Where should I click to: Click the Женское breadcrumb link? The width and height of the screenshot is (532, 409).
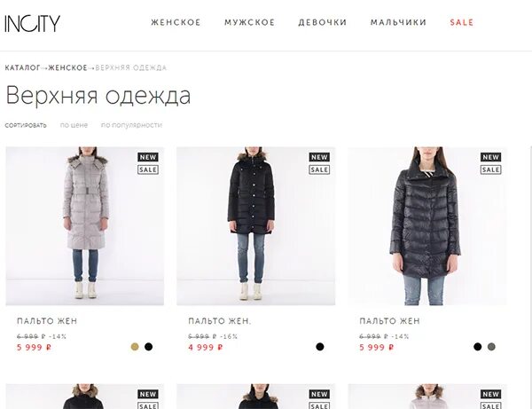68,67
